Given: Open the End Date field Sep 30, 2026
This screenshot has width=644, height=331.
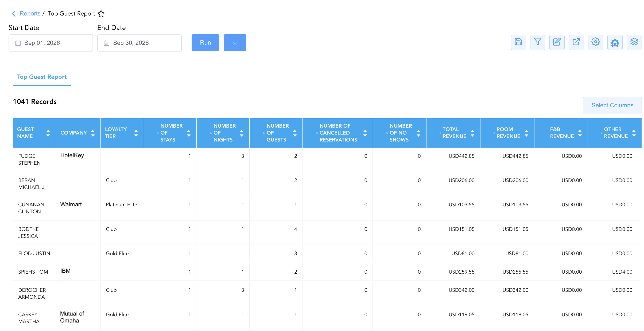Looking at the screenshot, I should point(139,43).
